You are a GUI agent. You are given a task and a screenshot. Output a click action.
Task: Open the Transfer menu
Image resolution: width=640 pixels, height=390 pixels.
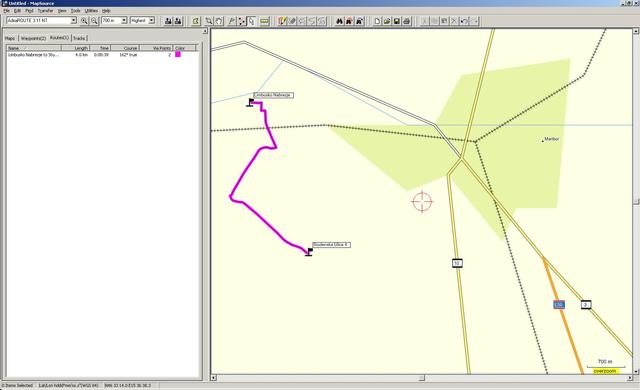coord(45,11)
